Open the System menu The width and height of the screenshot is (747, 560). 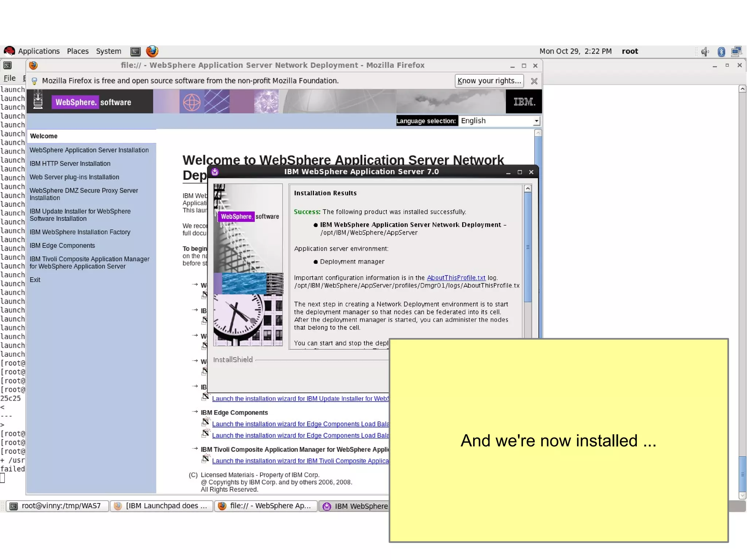pyautogui.click(x=108, y=51)
